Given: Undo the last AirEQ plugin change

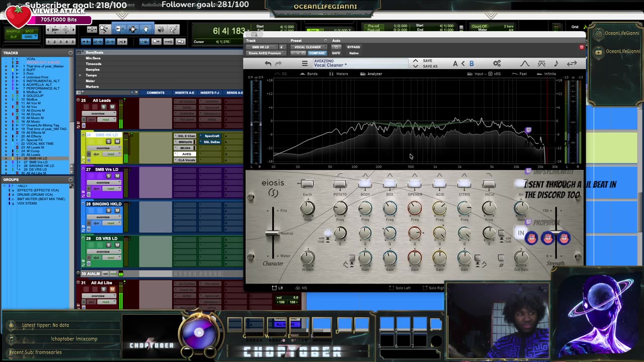Looking at the screenshot, I should click(268, 64).
